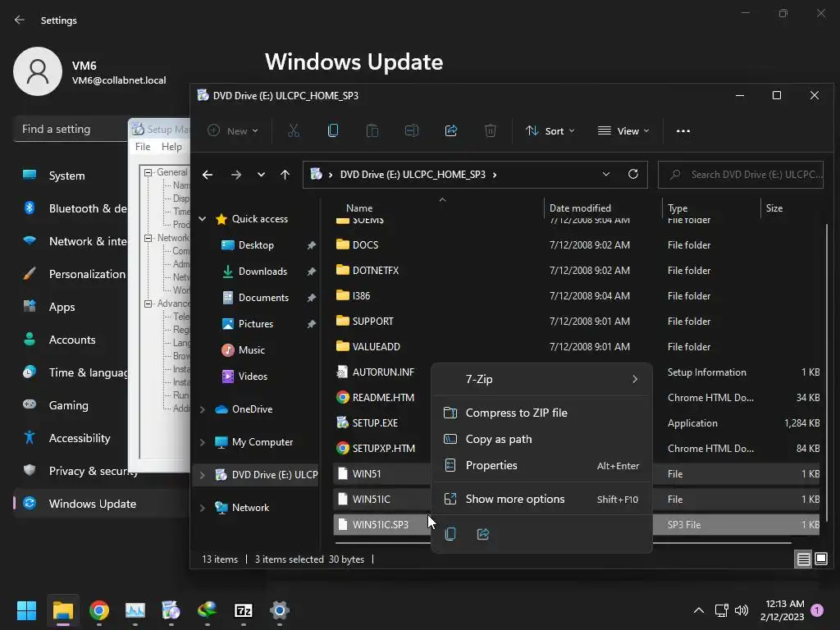Open the Sort dropdown menu
Image resolution: width=840 pixels, height=630 pixels.
[x=550, y=130]
